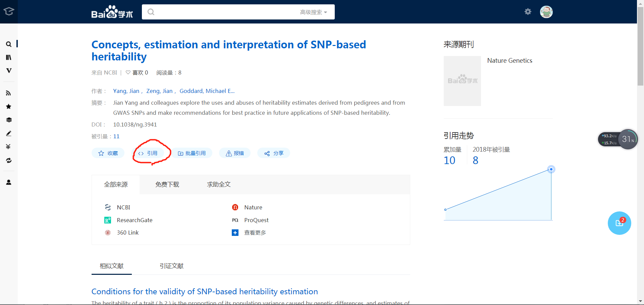Viewport: 644px width, 305px height.
Task: Click the 阅读量:8 read count
Action: pos(169,72)
